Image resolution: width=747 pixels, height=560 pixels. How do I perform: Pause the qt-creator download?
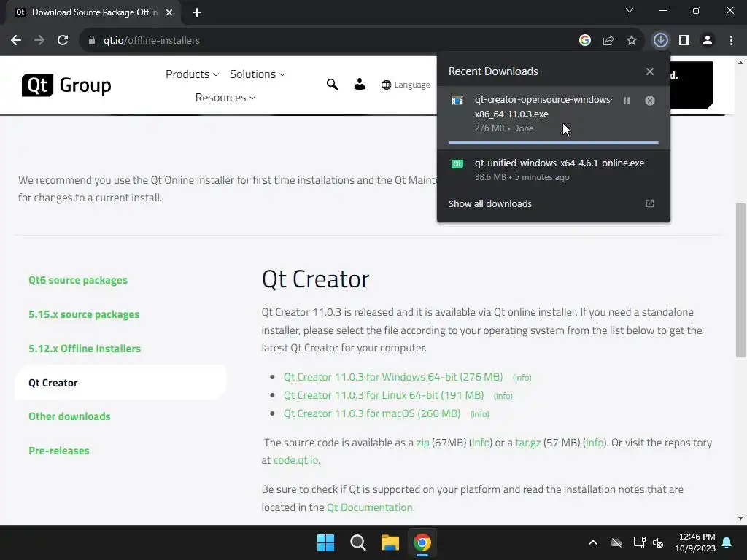[627, 101]
